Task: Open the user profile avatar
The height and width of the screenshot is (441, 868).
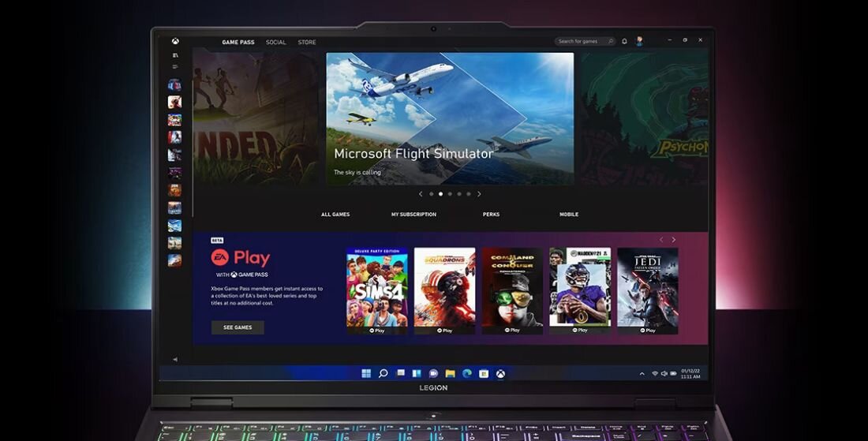Action: 639,41
